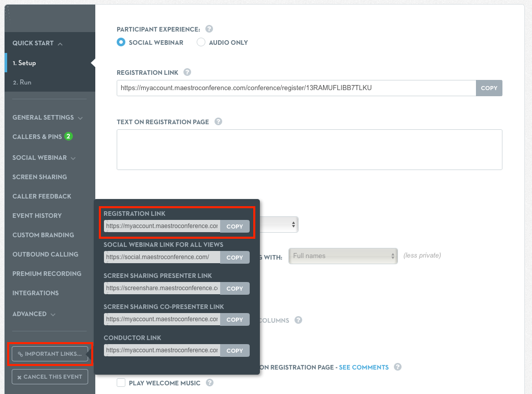The image size is (532, 394).
Task: Open Custom Branding section
Action: pos(43,235)
